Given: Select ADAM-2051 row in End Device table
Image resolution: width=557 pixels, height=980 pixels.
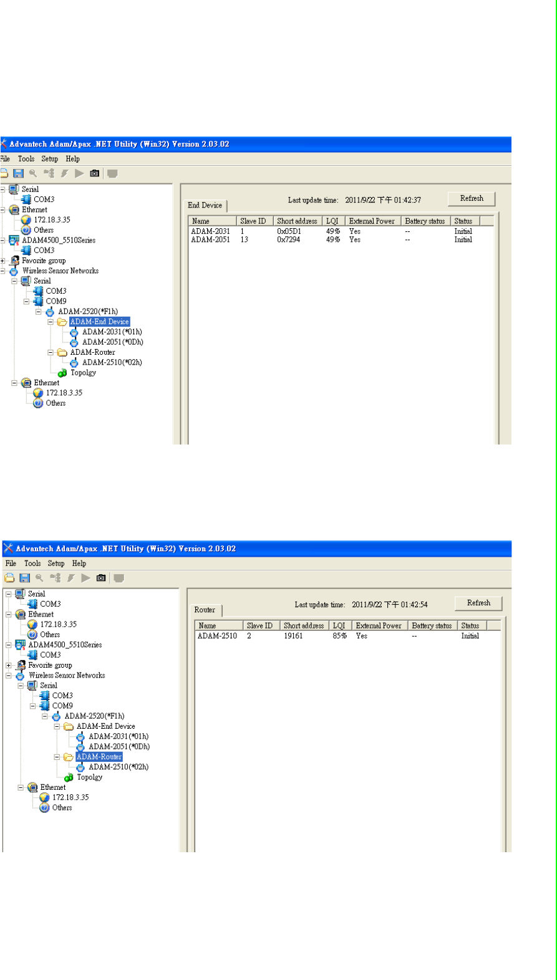Looking at the screenshot, I should click(341, 240).
